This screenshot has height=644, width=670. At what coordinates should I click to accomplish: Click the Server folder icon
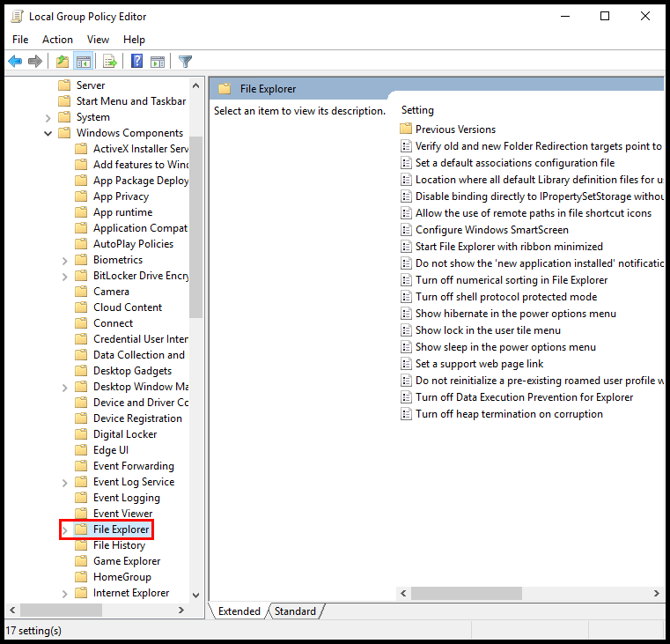[x=64, y=85]
